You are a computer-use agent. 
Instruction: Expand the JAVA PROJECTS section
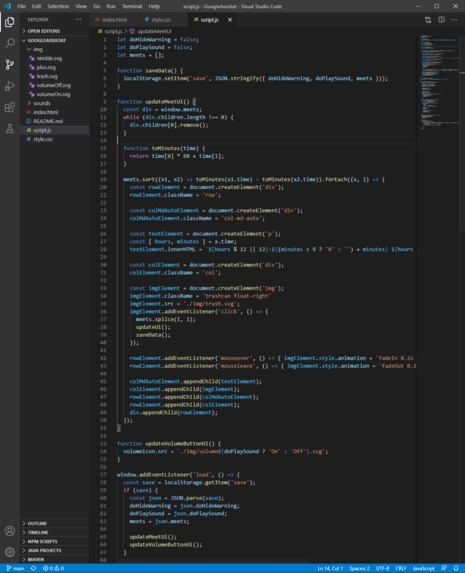click(x=54, y=550)
